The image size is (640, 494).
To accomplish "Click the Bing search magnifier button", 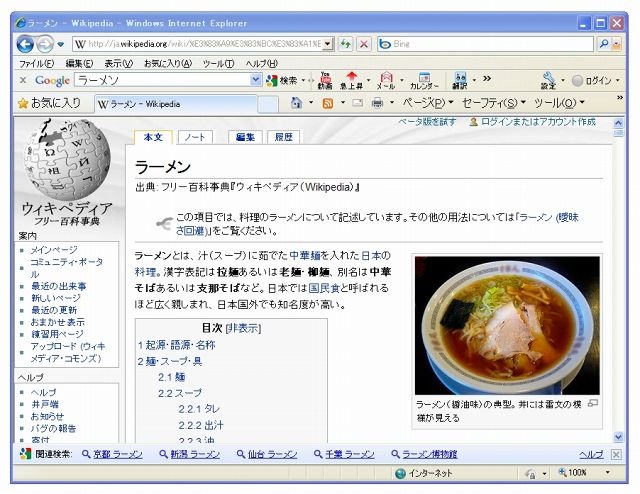I will (604, 44).
